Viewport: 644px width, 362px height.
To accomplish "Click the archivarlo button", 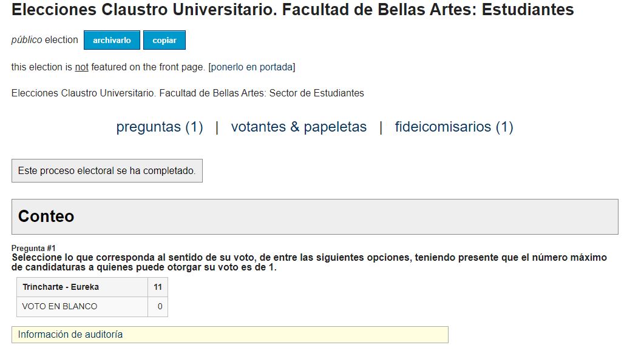I will 112,40.
